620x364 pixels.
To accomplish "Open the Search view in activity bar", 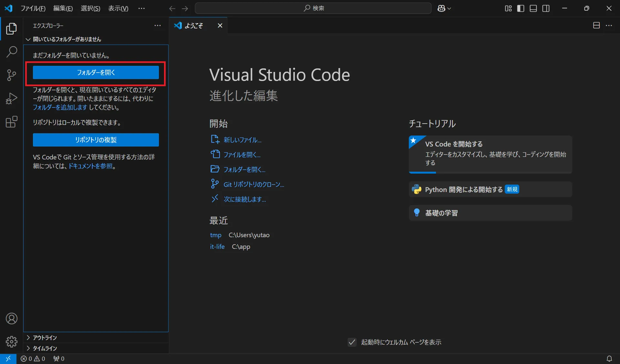I will pos(12,52).
